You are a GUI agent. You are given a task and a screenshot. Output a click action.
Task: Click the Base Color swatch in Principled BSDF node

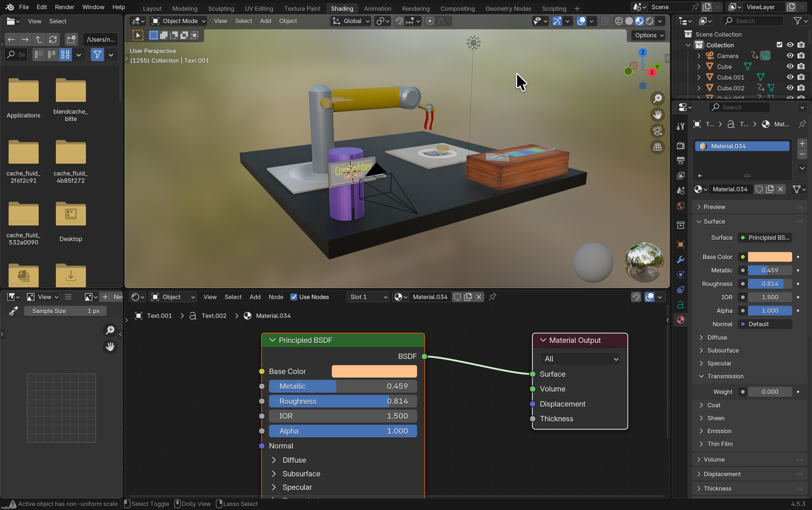374,371
